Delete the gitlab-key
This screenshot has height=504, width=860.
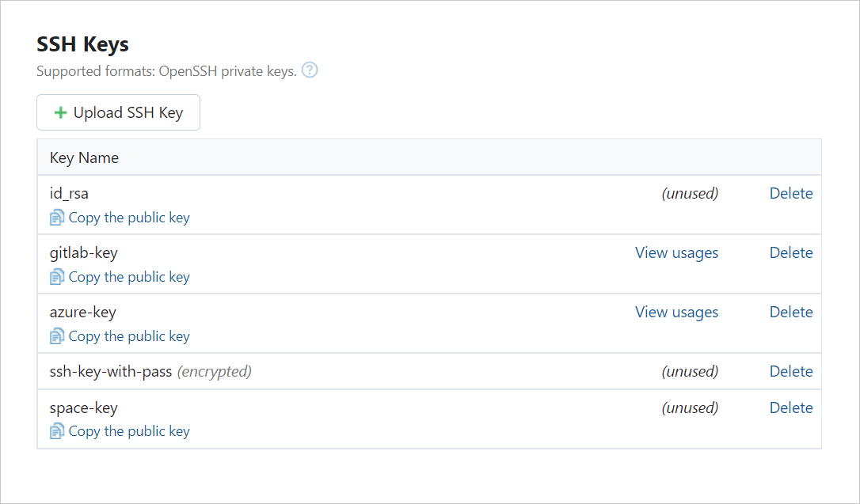tap(791, 252)
